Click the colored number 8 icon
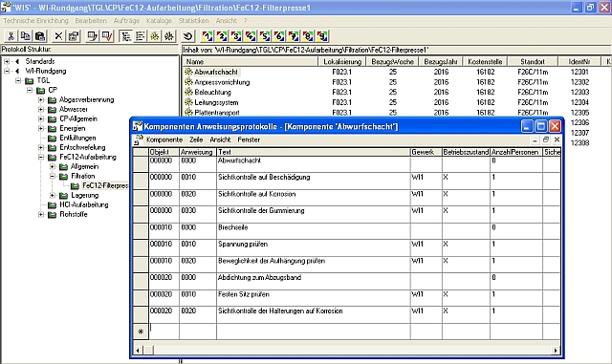The height and width of the screenshot is (364, 612). (x=308, y=36)
